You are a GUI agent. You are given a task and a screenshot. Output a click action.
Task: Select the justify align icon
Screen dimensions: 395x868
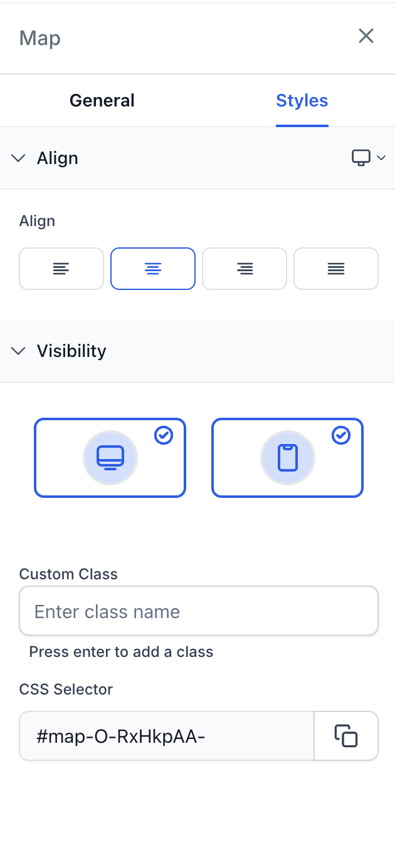tap(336, 269)
